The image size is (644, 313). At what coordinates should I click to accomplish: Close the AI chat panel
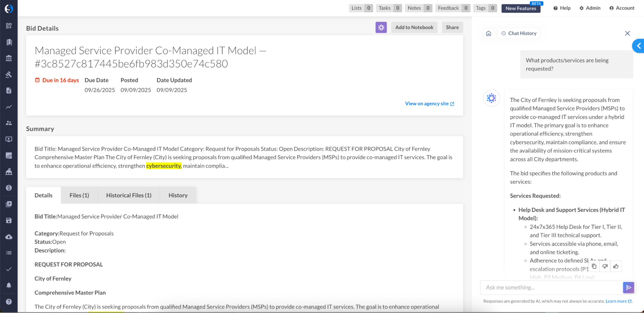click(627, 33)
